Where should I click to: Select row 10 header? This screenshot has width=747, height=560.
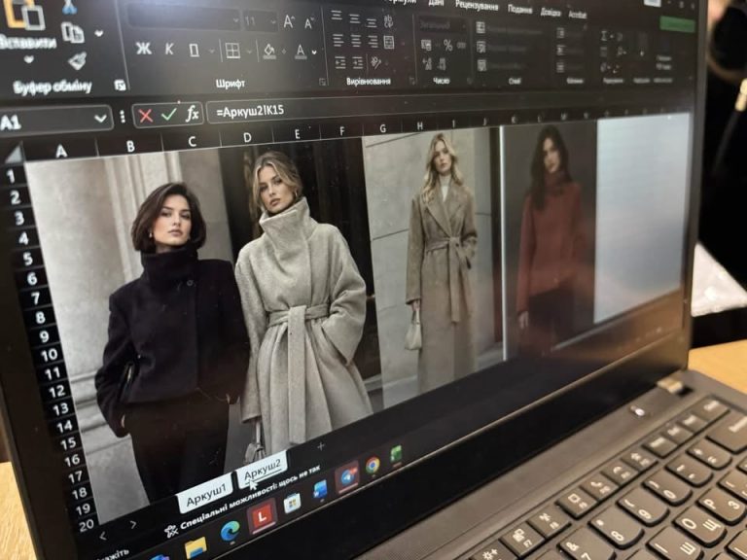coord(49,355)
